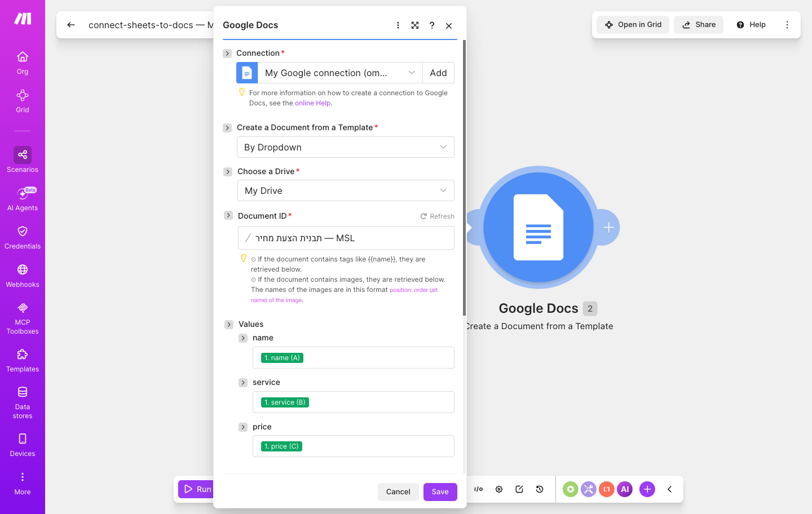
Task: Open help for the Google Docs module
Action: pos(432,25)
